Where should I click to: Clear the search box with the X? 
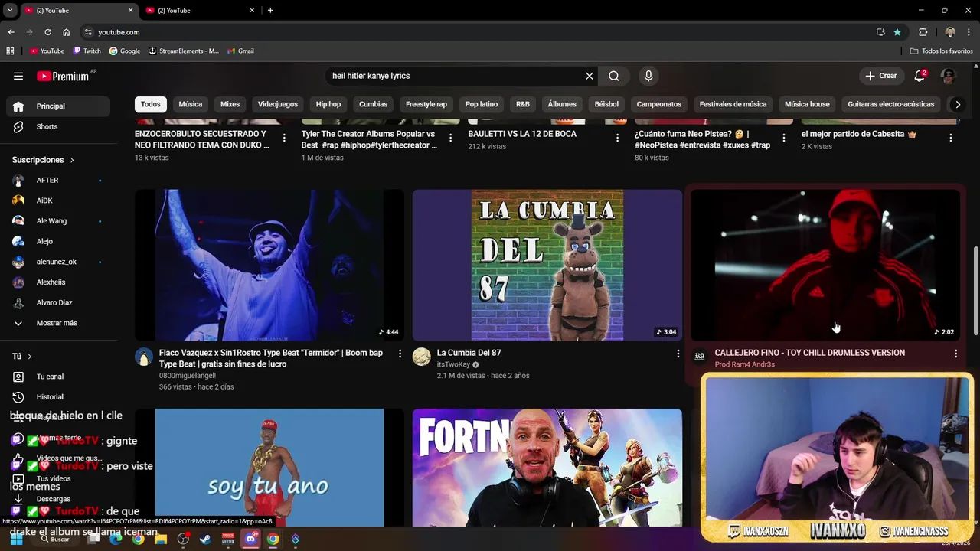click(590, 76)
